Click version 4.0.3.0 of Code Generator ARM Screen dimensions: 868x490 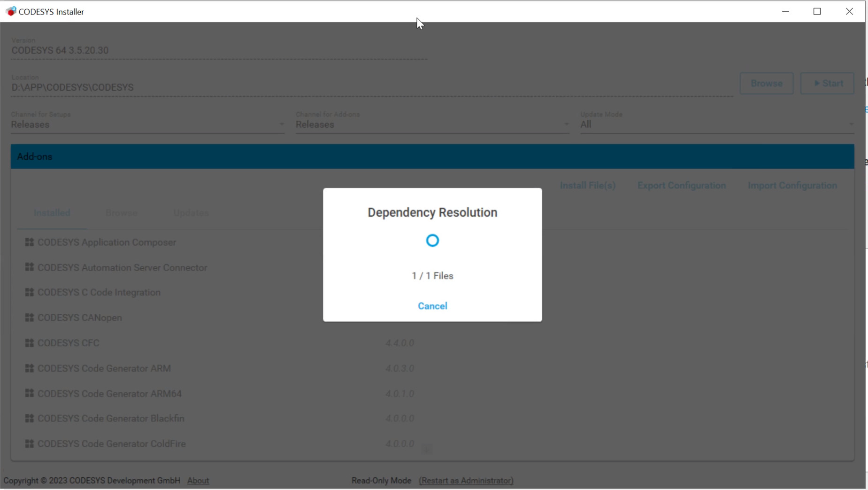(399, 368)
